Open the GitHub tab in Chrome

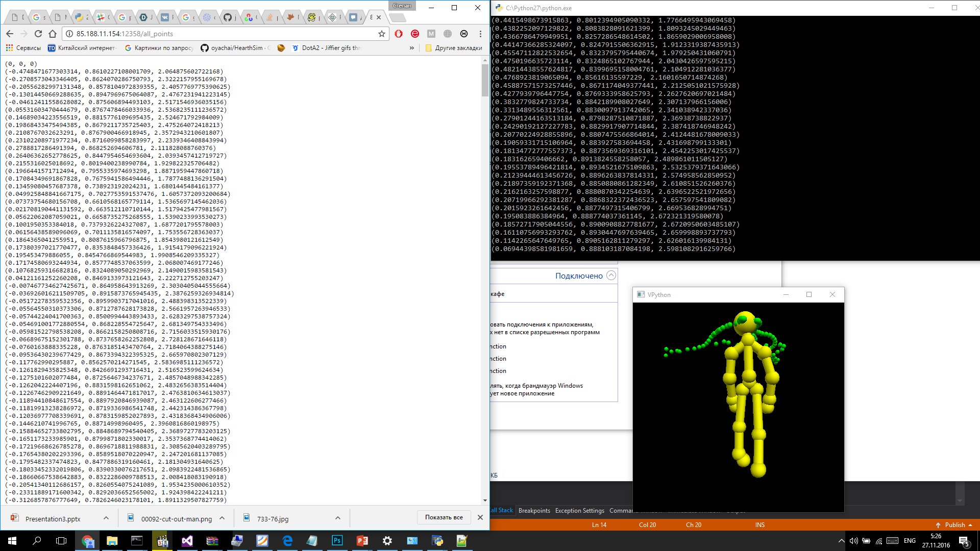point(227,17)
